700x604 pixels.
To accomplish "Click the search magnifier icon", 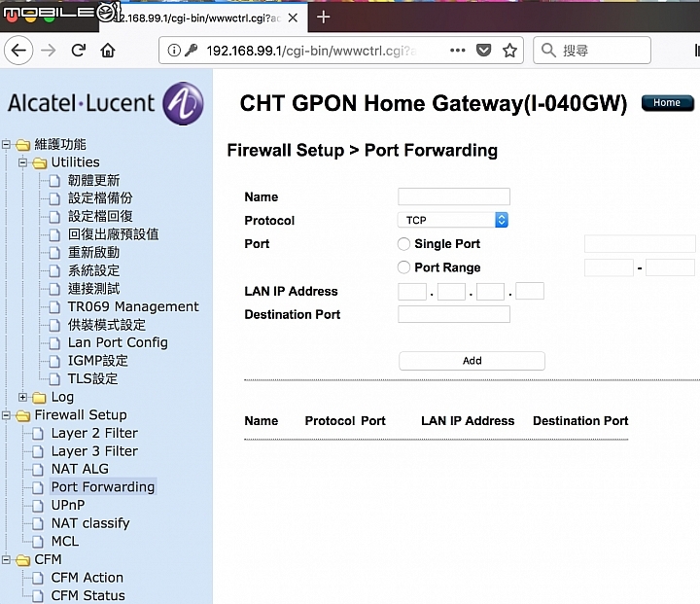I will point(548,50).
